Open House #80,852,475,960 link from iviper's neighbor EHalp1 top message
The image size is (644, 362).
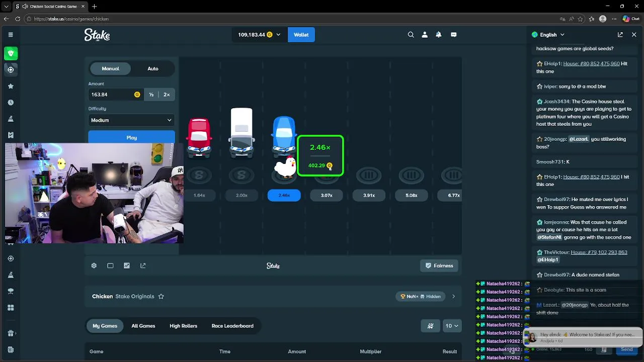point(591,64)
